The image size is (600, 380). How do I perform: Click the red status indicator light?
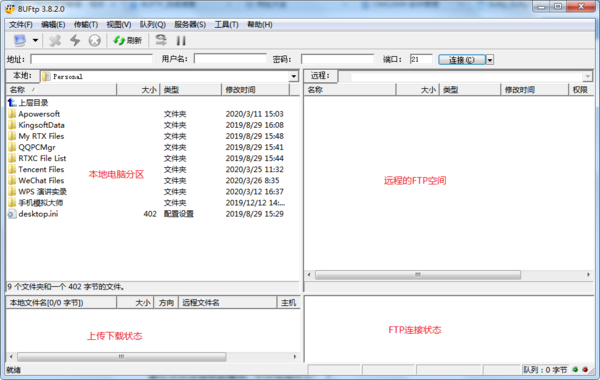coord(585,369)
